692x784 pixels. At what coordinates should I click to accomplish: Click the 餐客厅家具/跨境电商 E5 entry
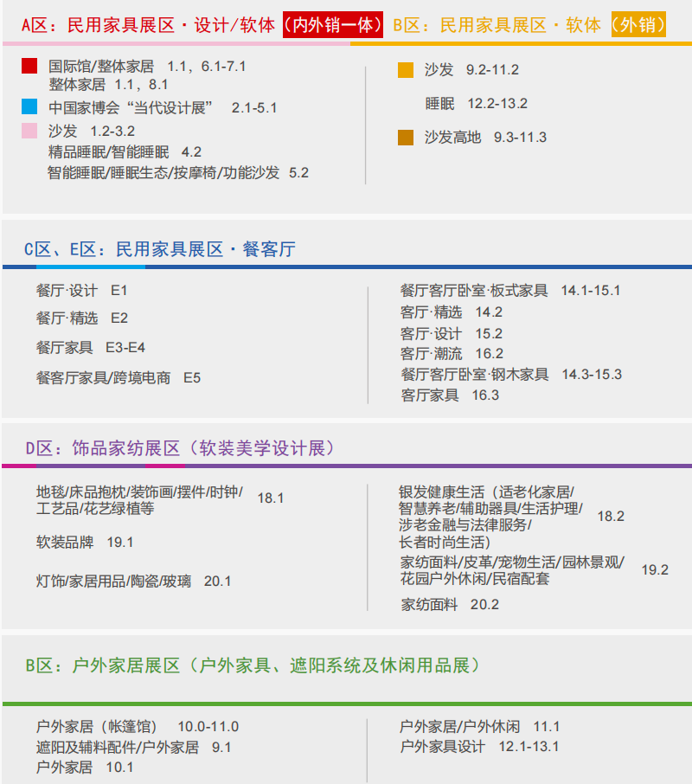tap(118, 377)
